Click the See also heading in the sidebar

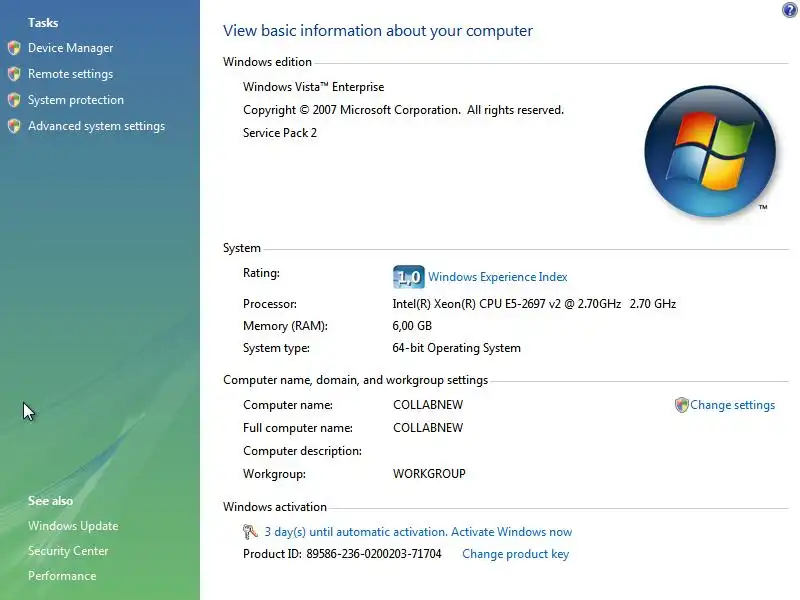[50, 501]
